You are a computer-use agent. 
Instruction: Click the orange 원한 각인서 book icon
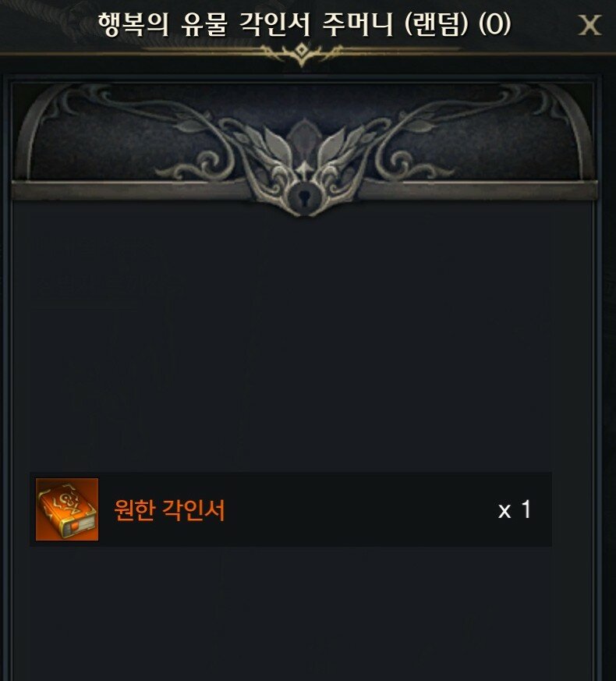[x=67, y=509]
